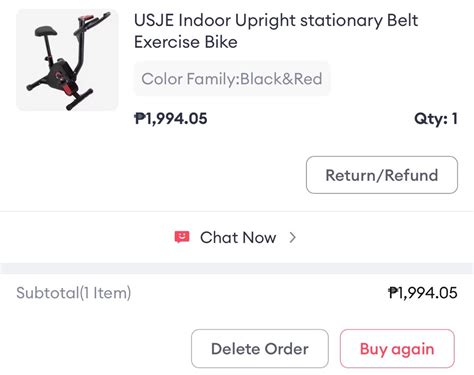
Task: Open Chat Now with the seller
Action: 237,237
